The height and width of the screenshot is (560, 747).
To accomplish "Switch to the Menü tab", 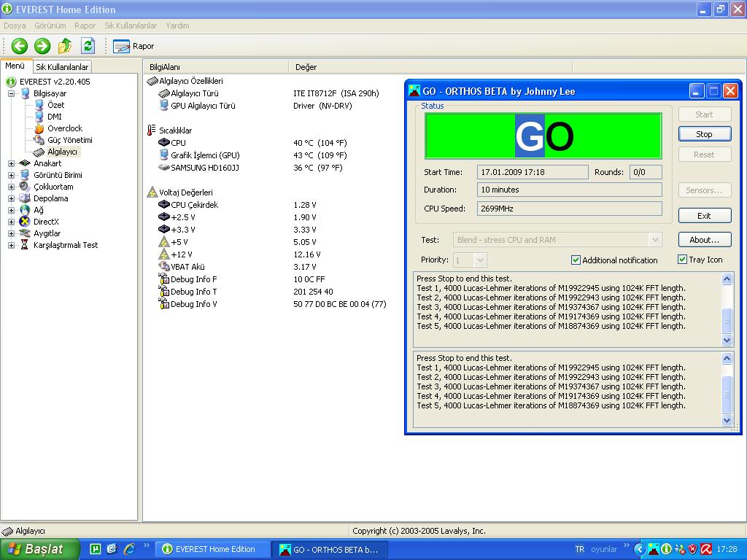I will coord(15,66).
